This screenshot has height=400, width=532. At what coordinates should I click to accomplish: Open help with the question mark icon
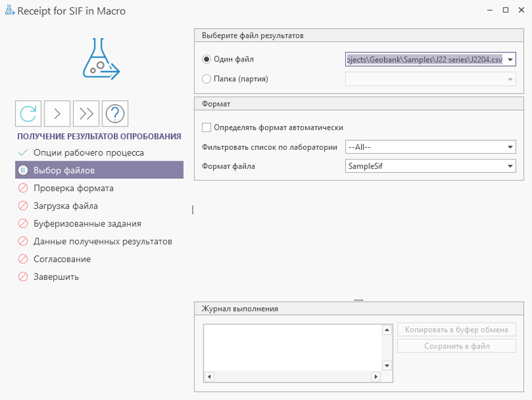click(115, 114)
